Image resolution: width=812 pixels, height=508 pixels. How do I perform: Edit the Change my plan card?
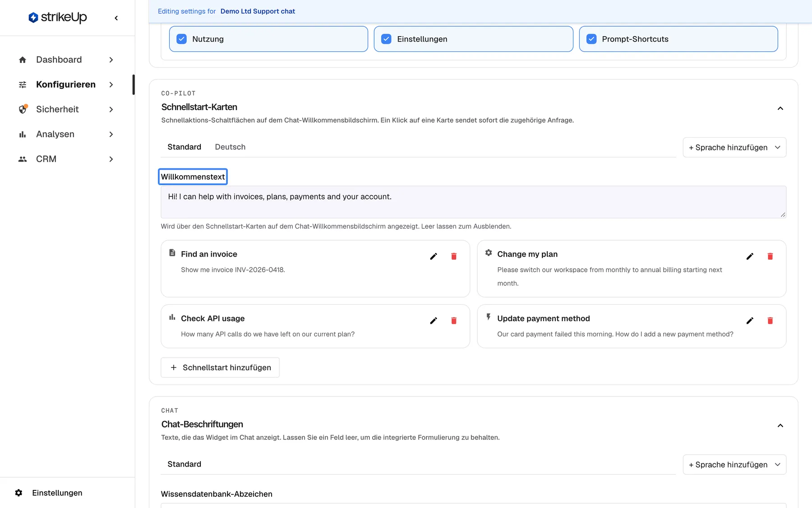click(750, 256)
